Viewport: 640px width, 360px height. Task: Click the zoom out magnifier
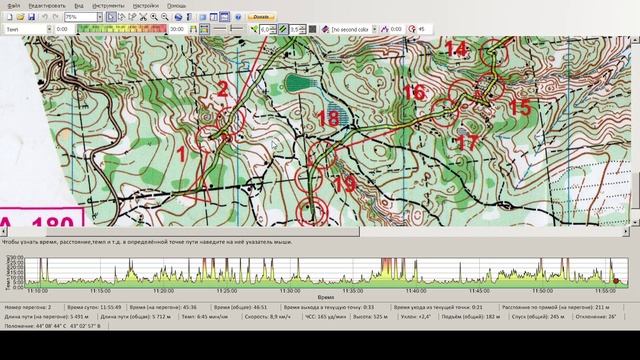tap(164, 17)
